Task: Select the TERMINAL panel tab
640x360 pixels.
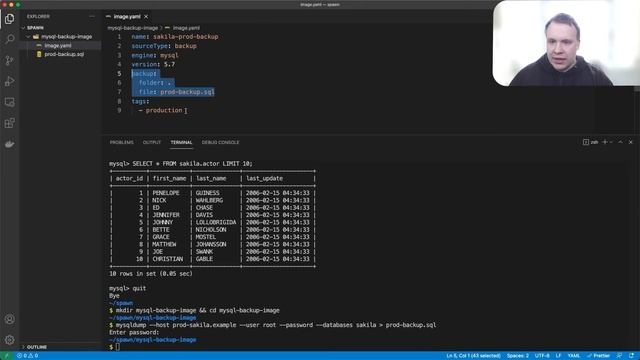Action: click(x=181, y=142)
